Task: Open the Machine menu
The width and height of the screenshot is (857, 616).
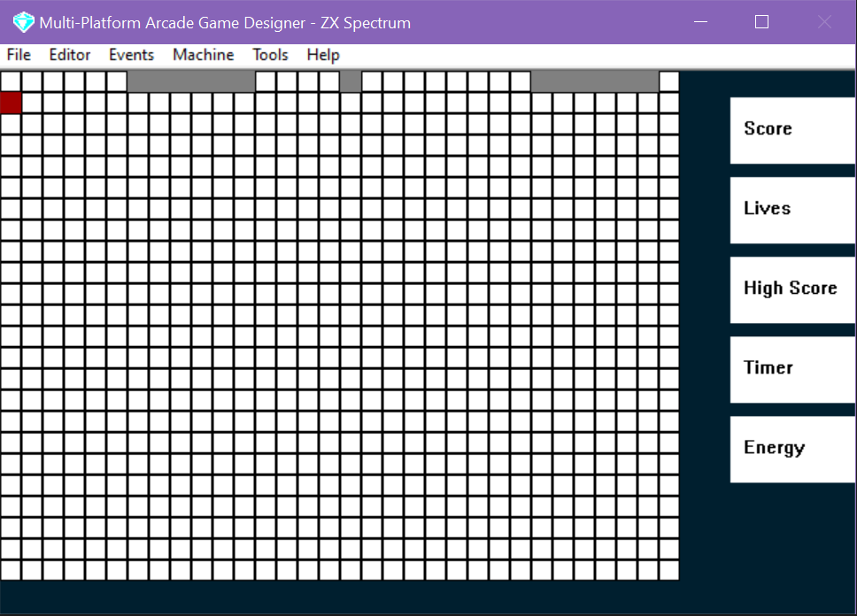Action: (204, 55)
